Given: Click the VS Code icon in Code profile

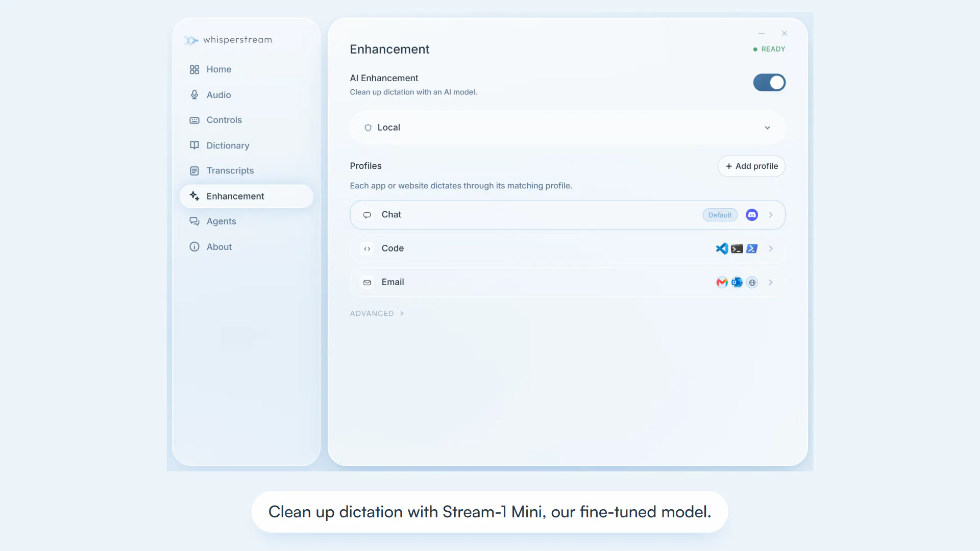Looking at the screenshot, I should tap(722, 248).
